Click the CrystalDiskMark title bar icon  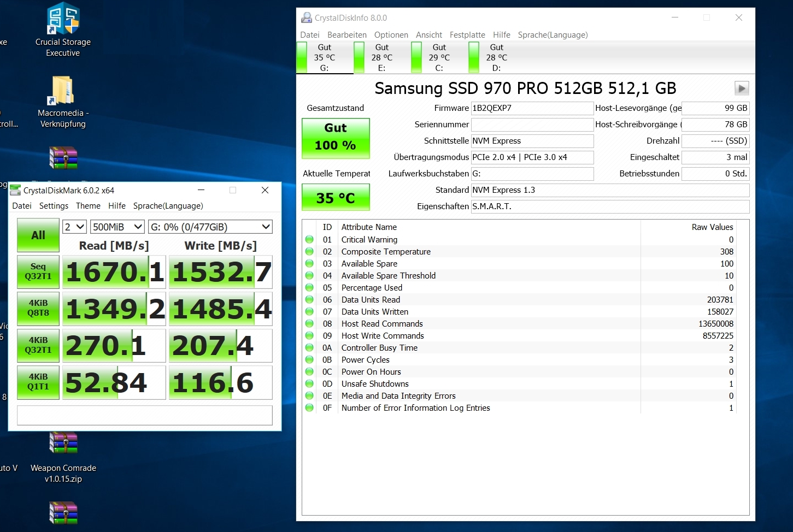point(15,190)
